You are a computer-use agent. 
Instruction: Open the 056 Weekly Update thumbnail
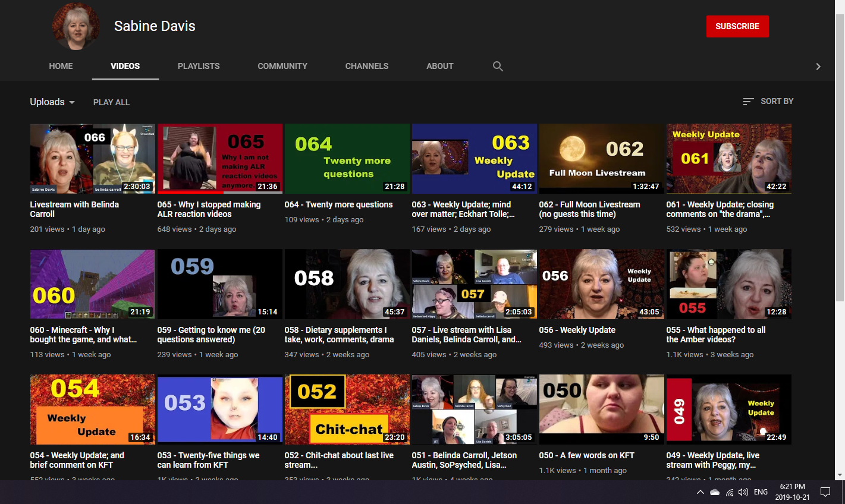pyautogui.click(x=601, y=284)
